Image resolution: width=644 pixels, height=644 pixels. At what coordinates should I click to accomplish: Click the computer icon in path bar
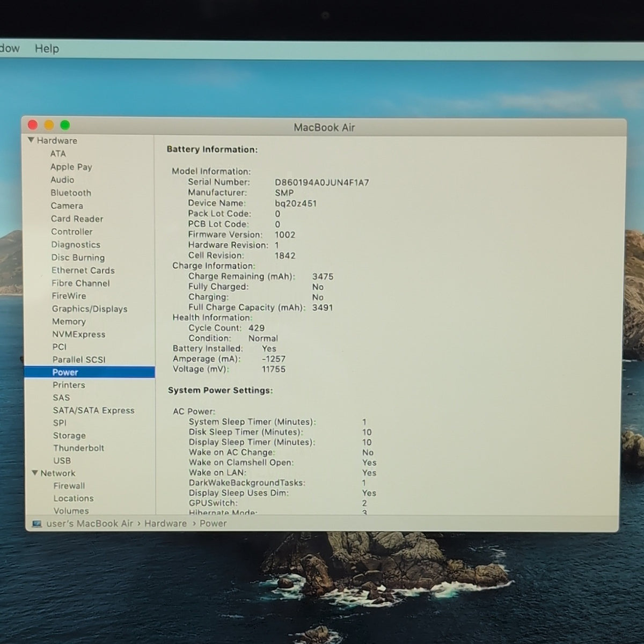click(x=37, y=524)
